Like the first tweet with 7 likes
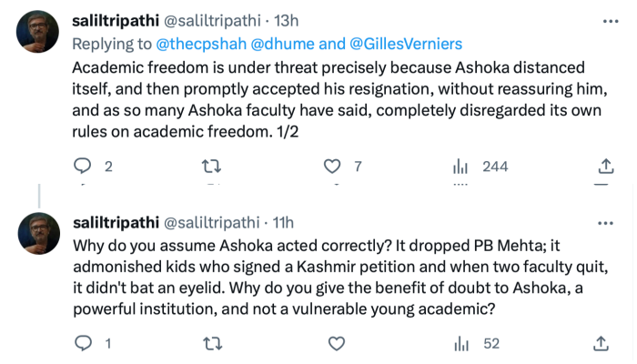The image size is (637, 364). [x=333, y=167]
